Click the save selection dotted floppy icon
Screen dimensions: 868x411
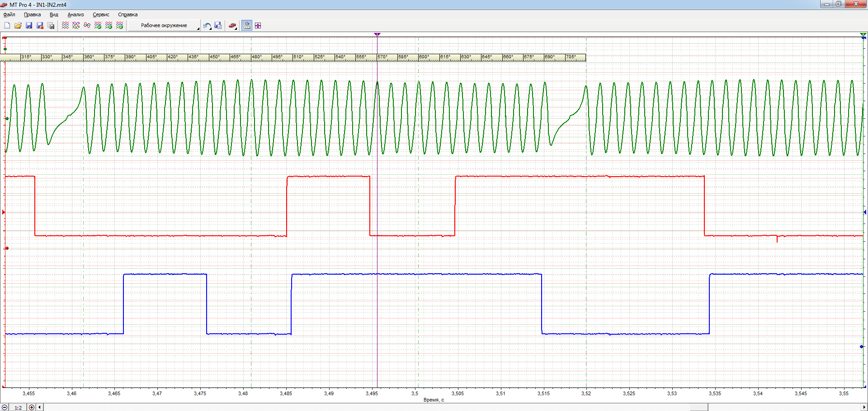click(x=51, y=25)
